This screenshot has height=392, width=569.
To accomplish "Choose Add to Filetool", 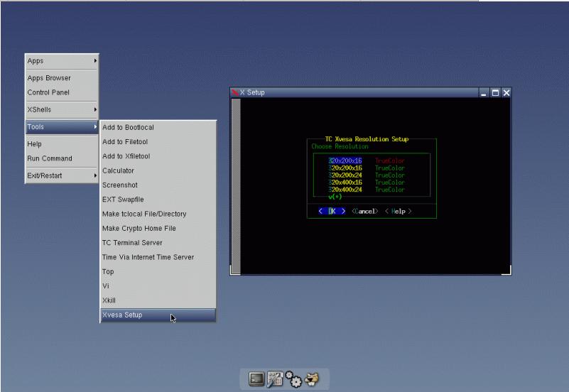I will coord(158,142).
